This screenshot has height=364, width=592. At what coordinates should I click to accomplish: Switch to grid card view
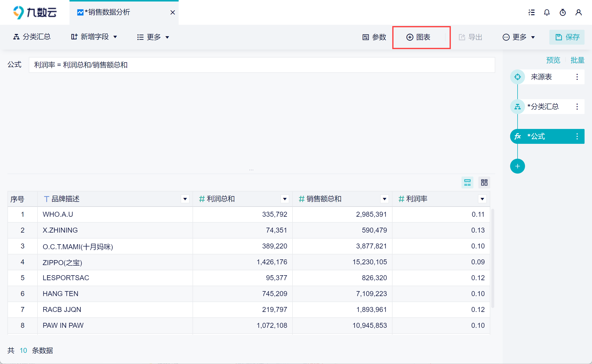point(484,183)
